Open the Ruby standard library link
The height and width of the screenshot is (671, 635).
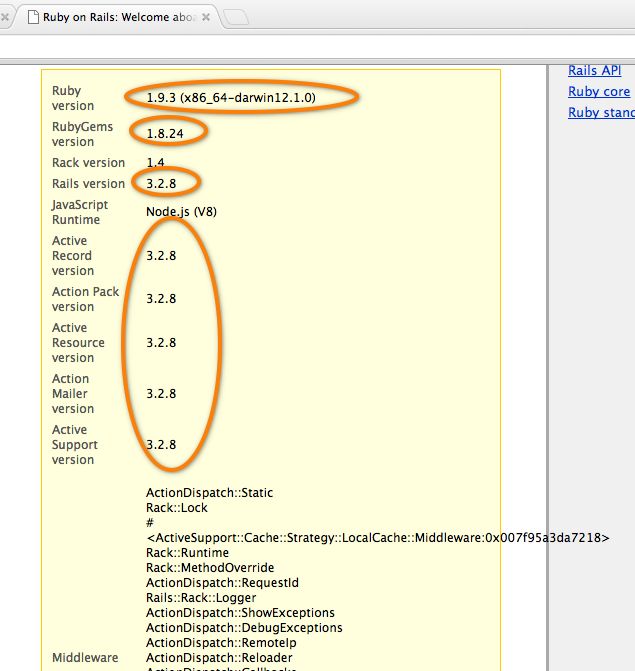(601, 113)
